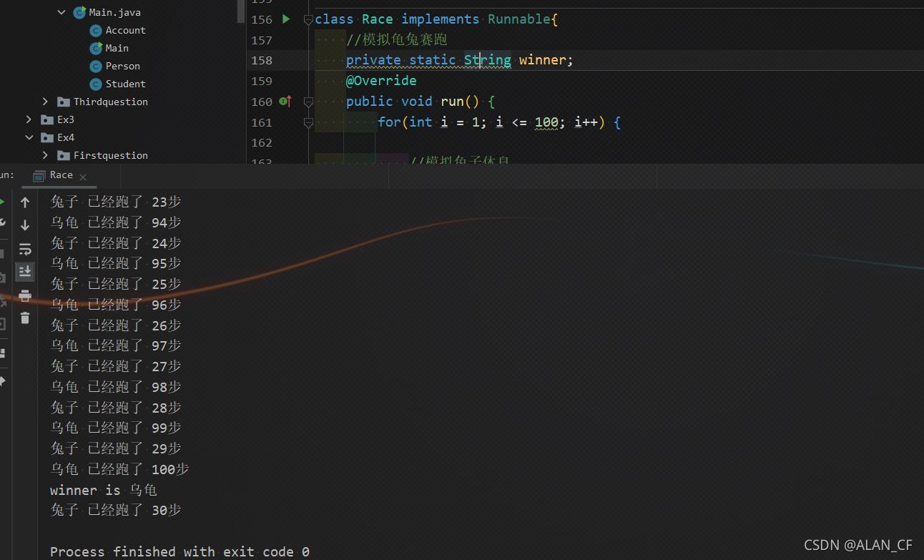
Task: Switch to the Race run tab
Action: coord(61,175)
